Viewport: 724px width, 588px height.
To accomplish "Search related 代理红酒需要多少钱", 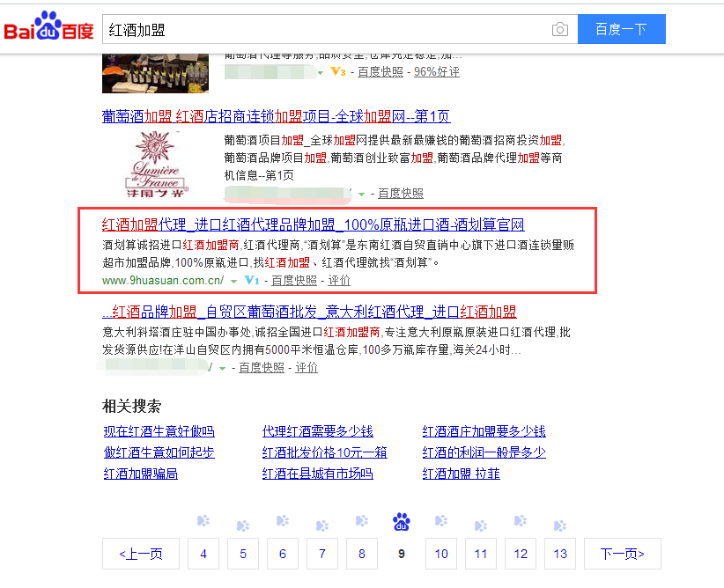I will [318, 431].
